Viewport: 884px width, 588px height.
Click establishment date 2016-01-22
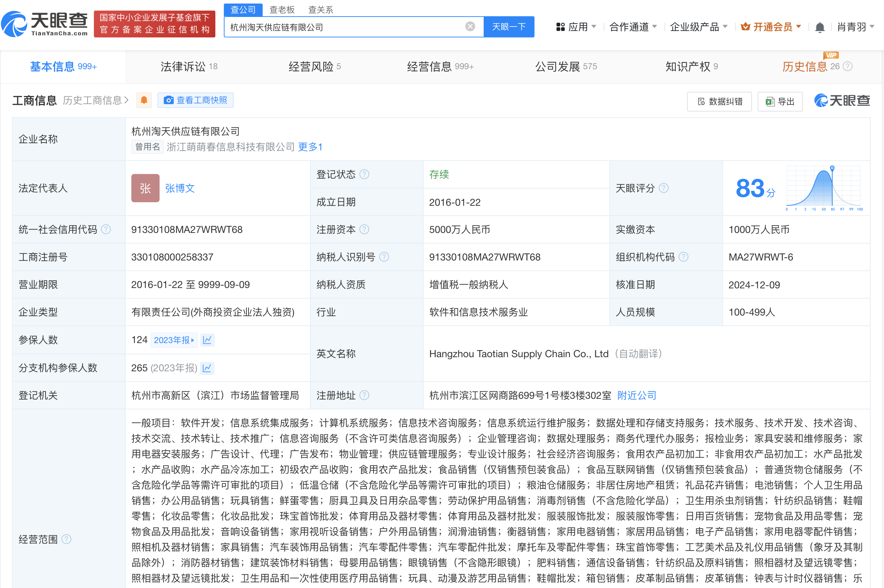455,202
